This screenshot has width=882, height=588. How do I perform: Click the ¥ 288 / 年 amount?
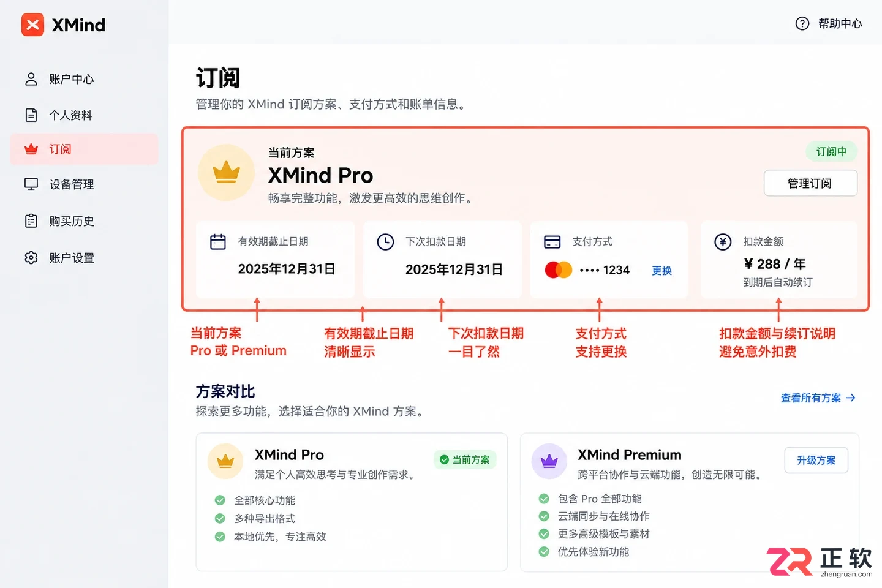point(774,264)
